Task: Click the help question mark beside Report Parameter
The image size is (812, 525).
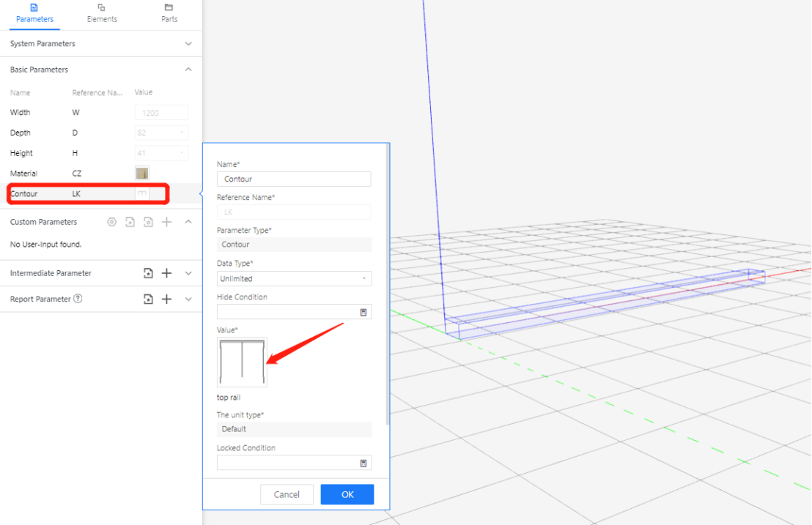Action: coord(78,299)
